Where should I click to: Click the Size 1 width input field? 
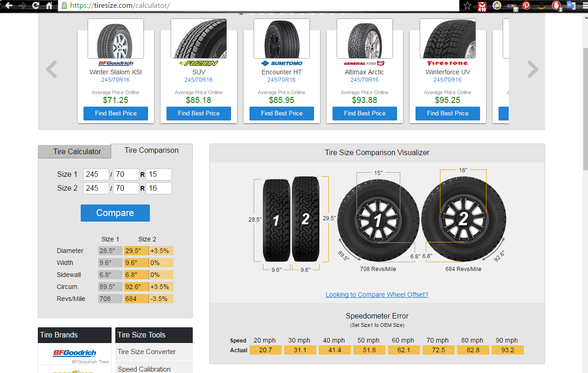[96, 174]
